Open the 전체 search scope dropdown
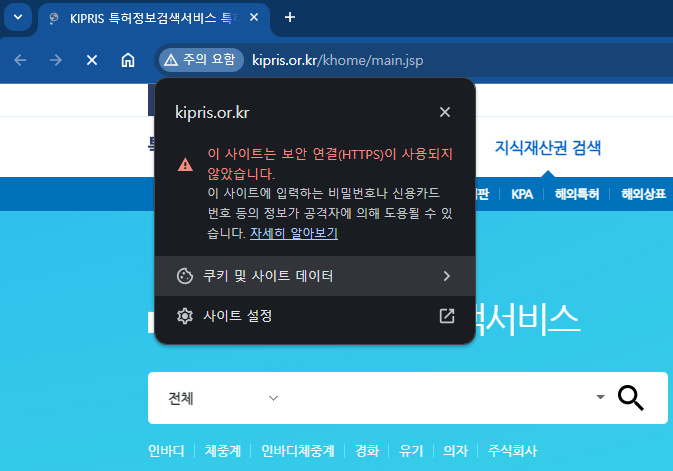Viewport: 673px width, 471px height. coord(223,398)
